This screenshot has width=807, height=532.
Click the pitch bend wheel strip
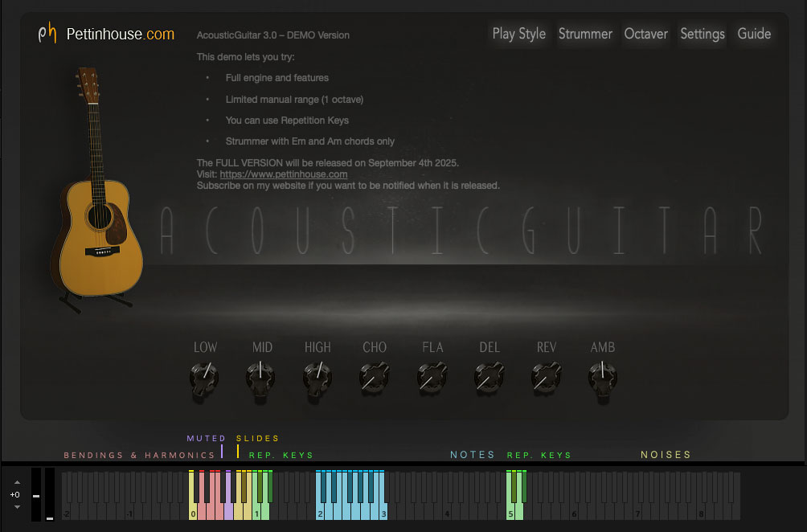[36, 494]
